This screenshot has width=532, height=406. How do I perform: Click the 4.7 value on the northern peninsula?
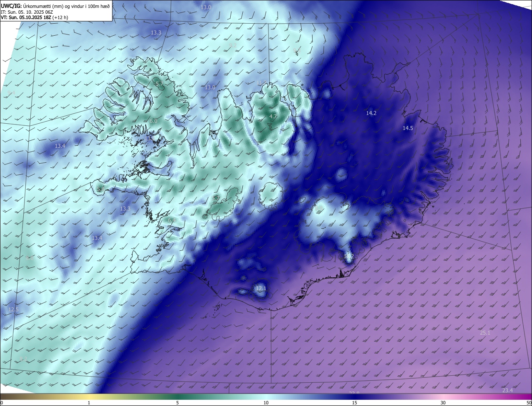tap(273, 117)
